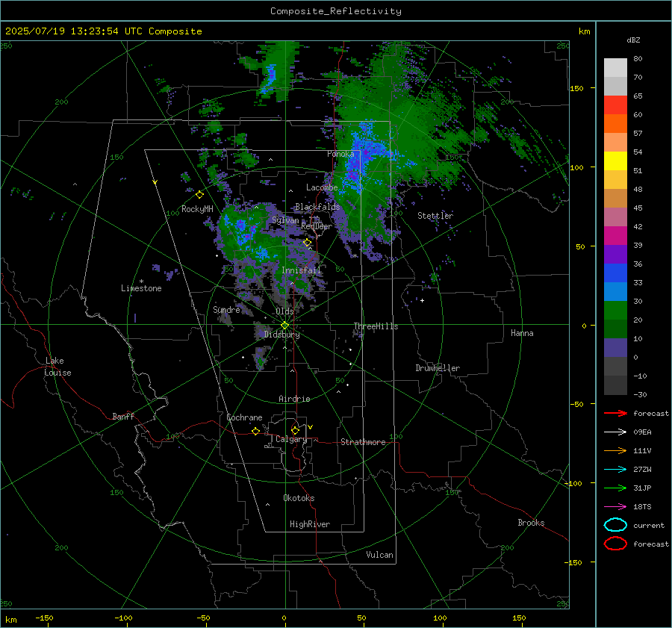Click the 'Limestone' map label

pos(141,288)
